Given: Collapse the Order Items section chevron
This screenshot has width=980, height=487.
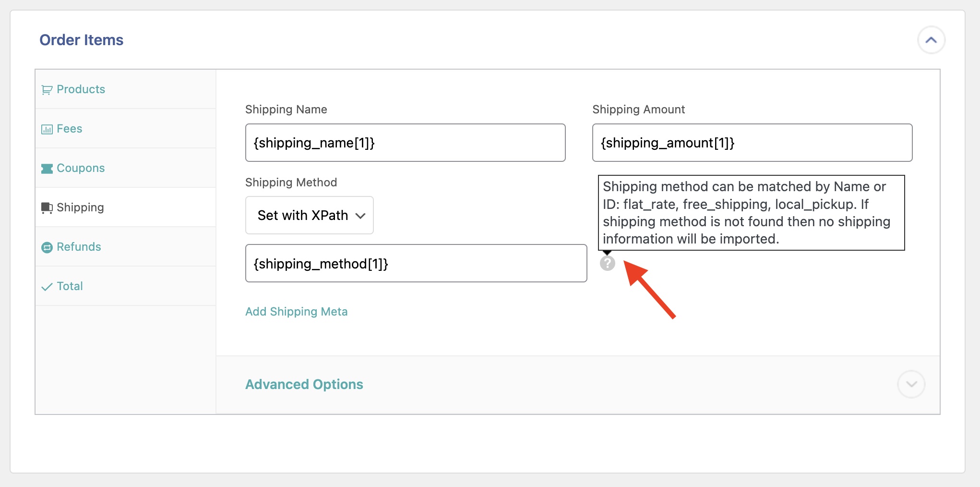Looking at the screenshot, I should [931, 40].
